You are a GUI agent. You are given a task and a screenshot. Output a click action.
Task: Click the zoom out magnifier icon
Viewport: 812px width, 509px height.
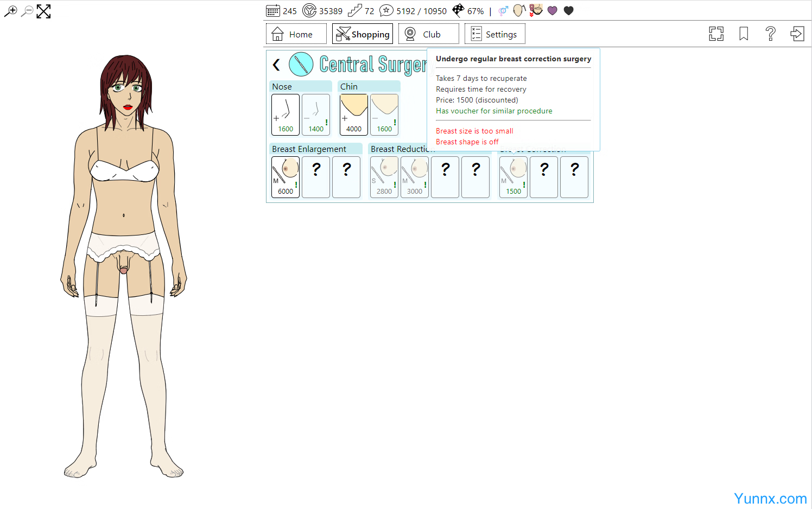pyautogui.click(x=27, y=11)
